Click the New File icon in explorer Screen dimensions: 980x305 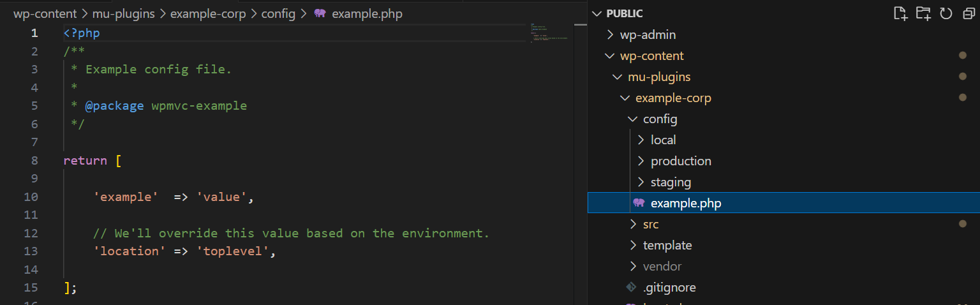(x=900, y=13)
